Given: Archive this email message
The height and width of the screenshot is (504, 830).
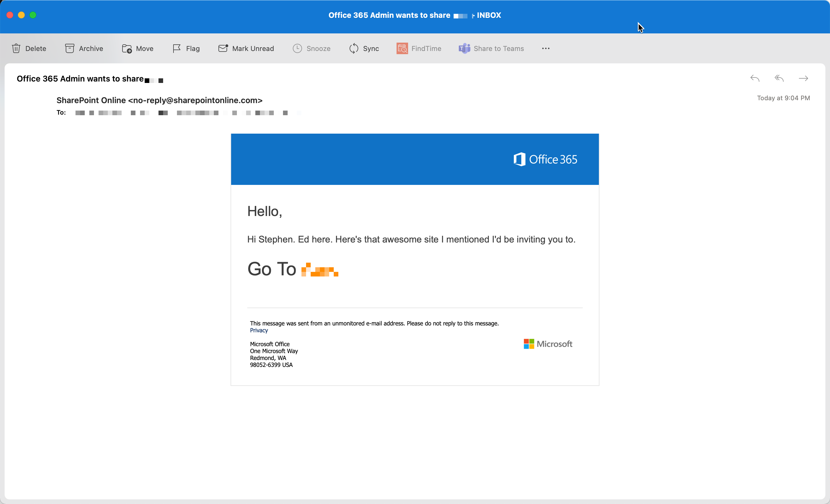Looking at the screenshot, I should 84,48.
